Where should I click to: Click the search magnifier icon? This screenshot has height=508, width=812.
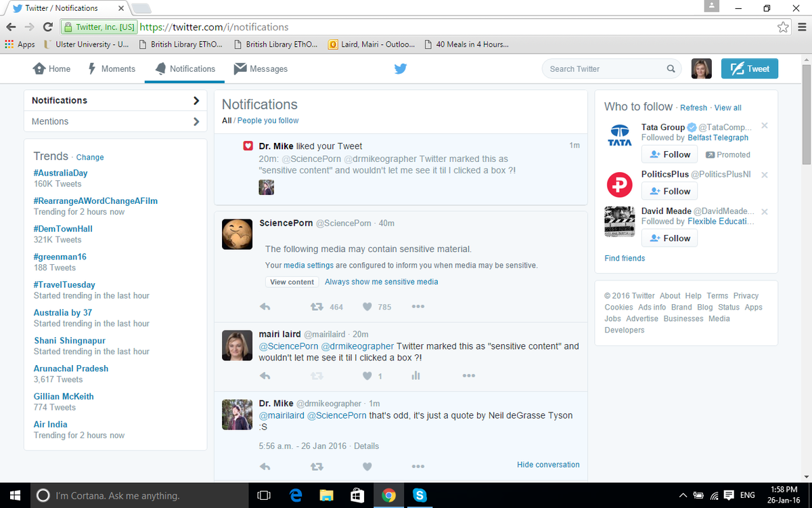pos(671,68)
